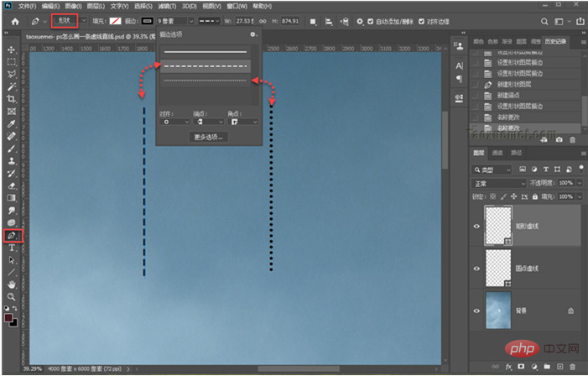Select the Gradient tool

(x=12, y=198)
